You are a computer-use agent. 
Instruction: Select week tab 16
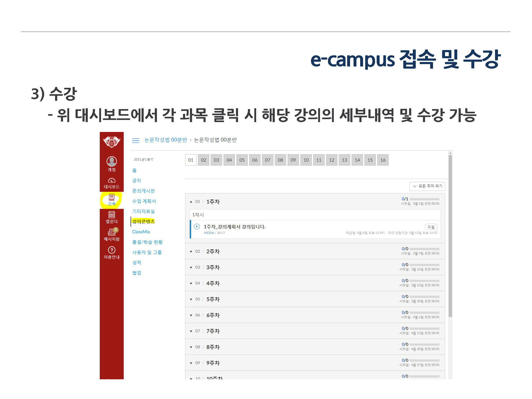[383, 160]
